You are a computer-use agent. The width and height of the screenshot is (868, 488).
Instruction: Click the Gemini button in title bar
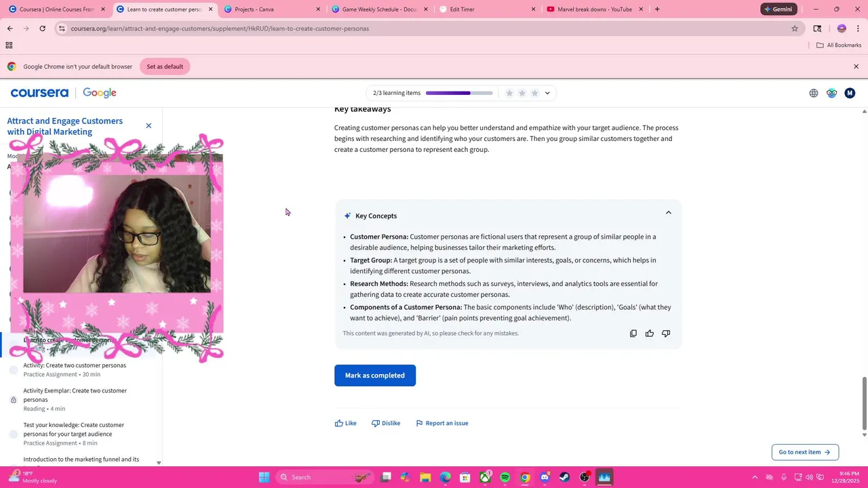click(x=778, y=9)
